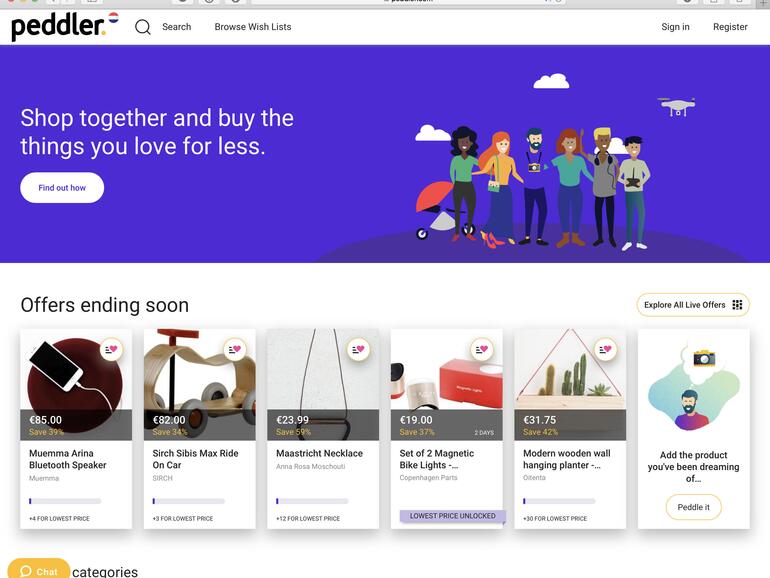This screenshot has height=578, width=770.
Task: Click the Explore All Live Offers button
Action: tap(685, 305)
